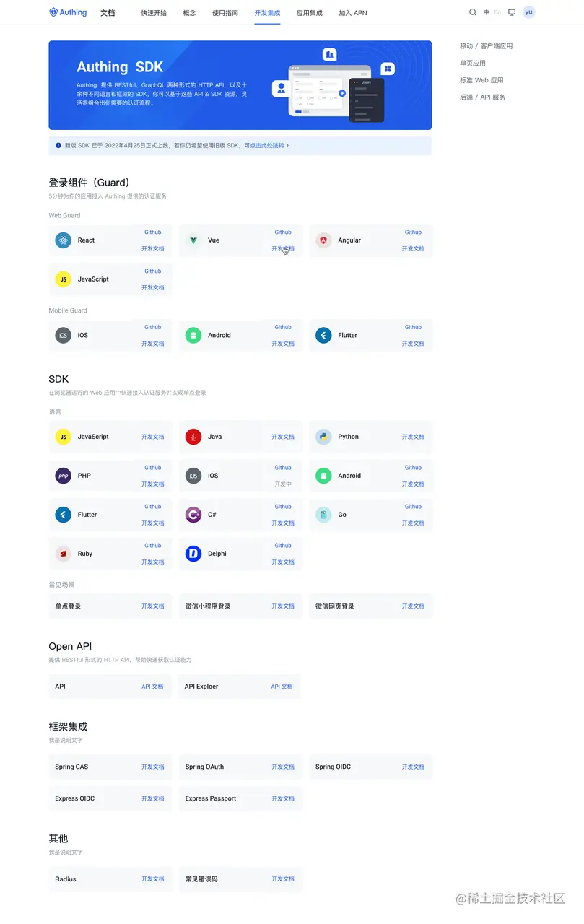The width and height of the screenshot is (584, 924).
Task: Switch language to En
Action: click(x=497, y=12)
